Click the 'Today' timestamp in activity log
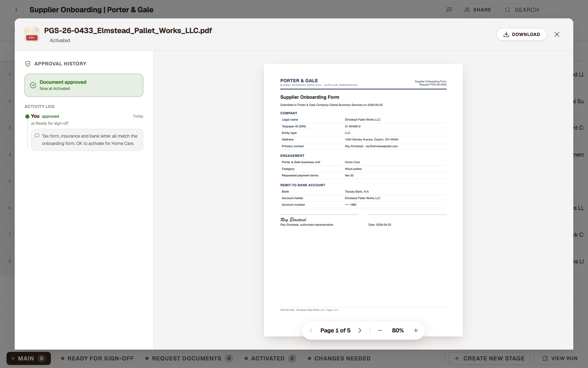Viewport: 588px width, 368px height. click(138, 116)
